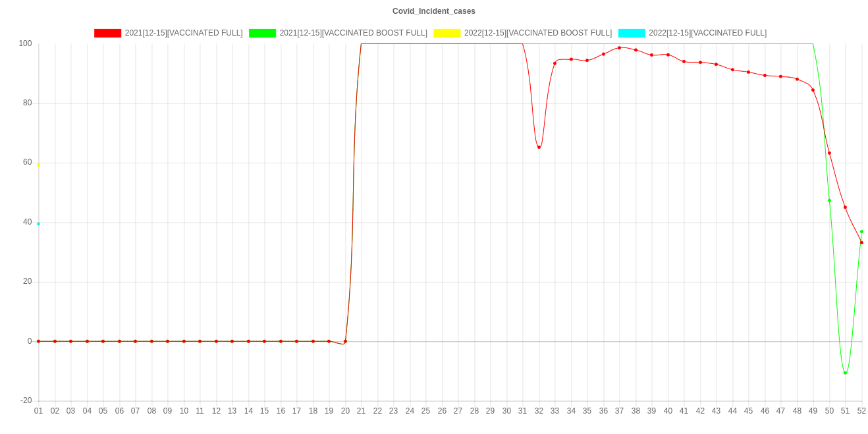
Task: Select the red data point at week 51
Action: click(845, 207)
